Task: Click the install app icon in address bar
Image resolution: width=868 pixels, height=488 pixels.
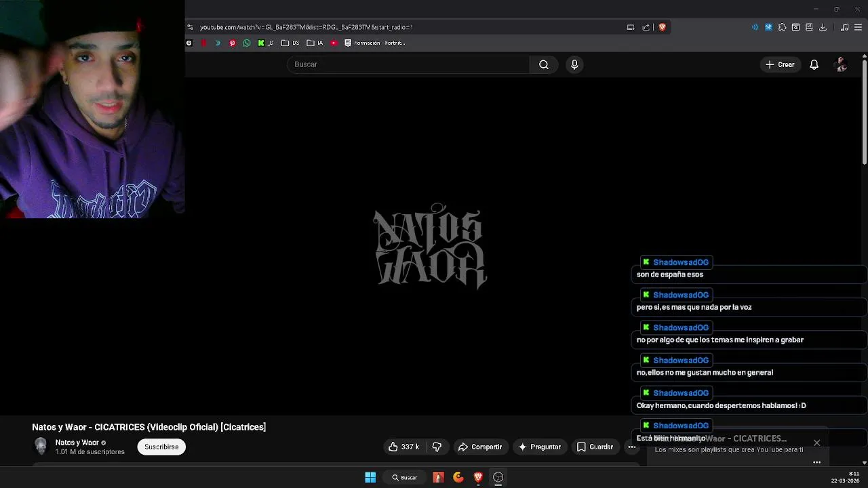Action: point(631,27)
